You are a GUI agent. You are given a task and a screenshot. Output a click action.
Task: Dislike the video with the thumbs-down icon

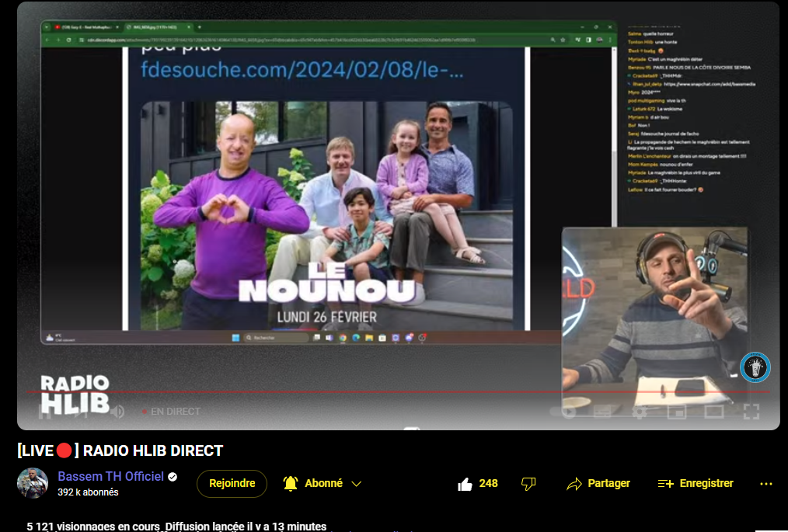[528, 484]
